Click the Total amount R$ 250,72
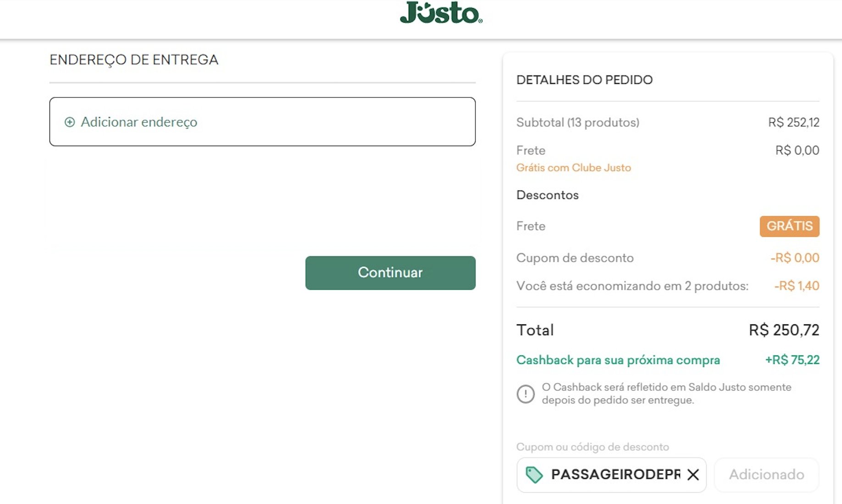Viewport: 842px width, 504px height. [784, 330]
